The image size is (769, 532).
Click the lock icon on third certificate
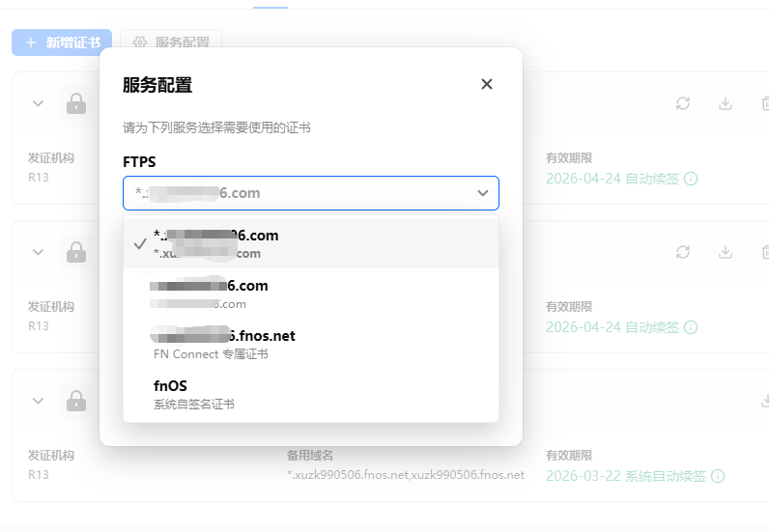[76, 401]
